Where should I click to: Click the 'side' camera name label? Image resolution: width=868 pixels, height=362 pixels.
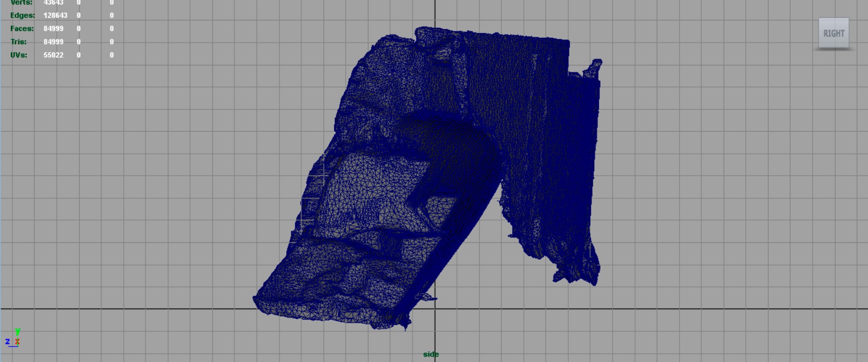tap(431, 354)
